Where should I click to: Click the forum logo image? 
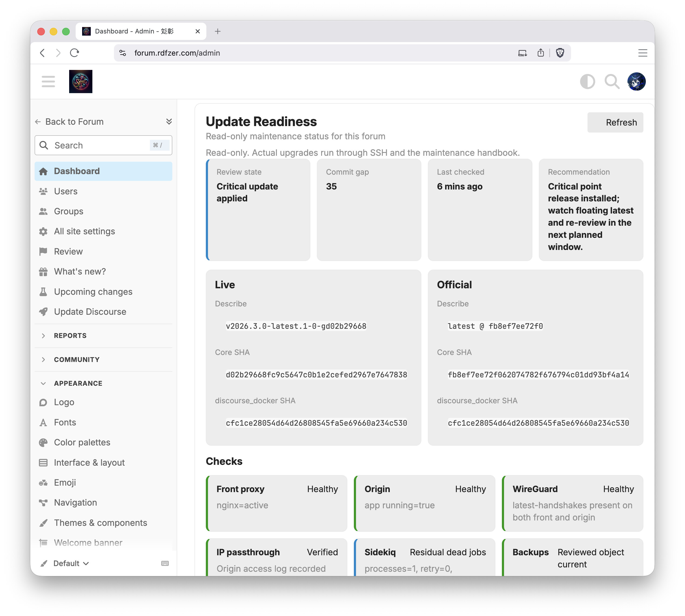[80, 82]
